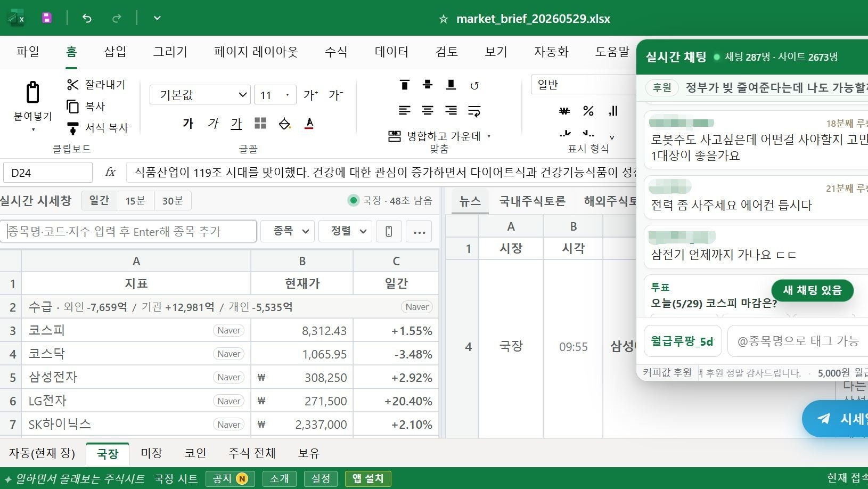Toggle bold 가 formatting
Viewport: 868px width, 489px height.
click(188, 124)
